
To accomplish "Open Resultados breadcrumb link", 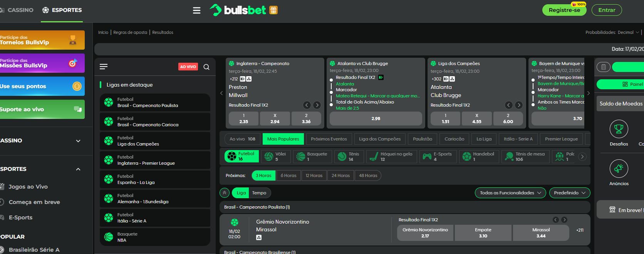I will point(163,32).
